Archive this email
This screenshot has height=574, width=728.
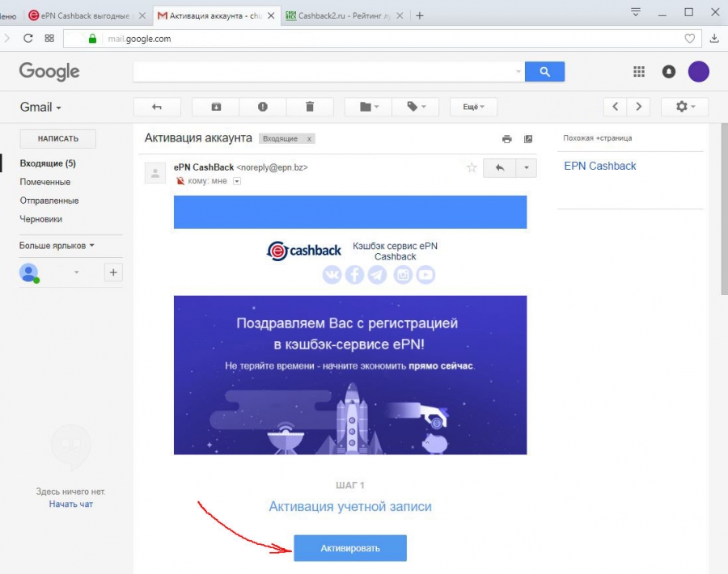216,107
